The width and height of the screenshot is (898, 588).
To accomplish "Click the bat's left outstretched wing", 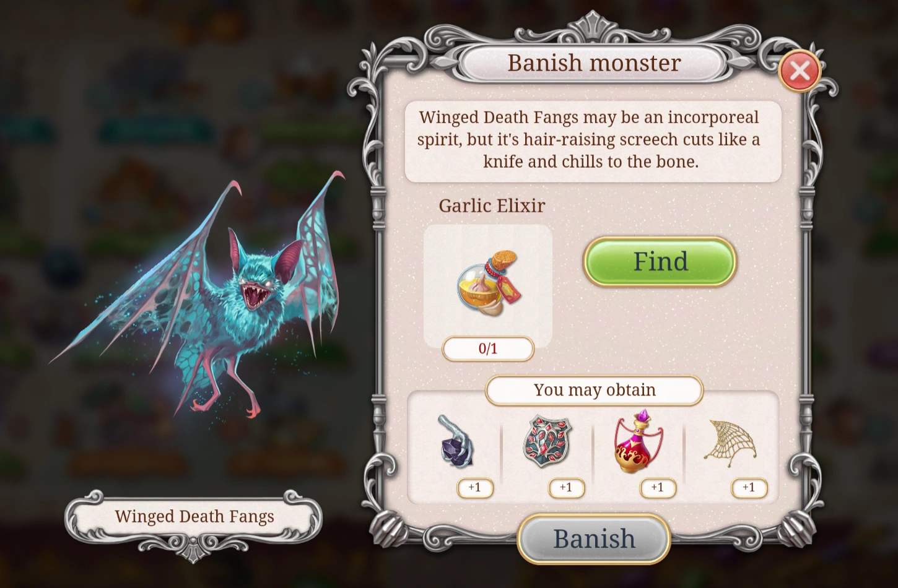I will click(149, 279).
